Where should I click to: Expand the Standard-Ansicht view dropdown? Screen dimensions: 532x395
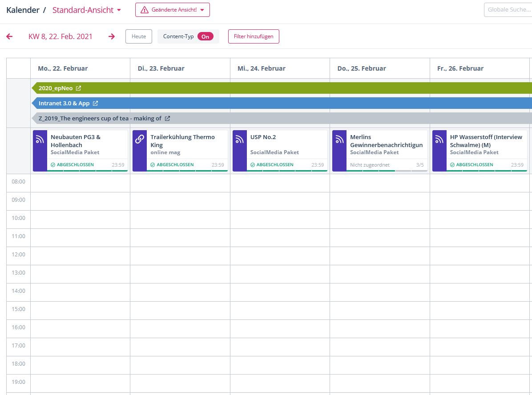87,10
